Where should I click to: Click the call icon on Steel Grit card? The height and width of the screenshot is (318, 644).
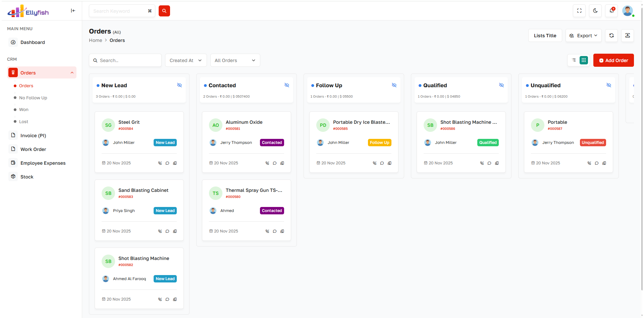(160, 163)
